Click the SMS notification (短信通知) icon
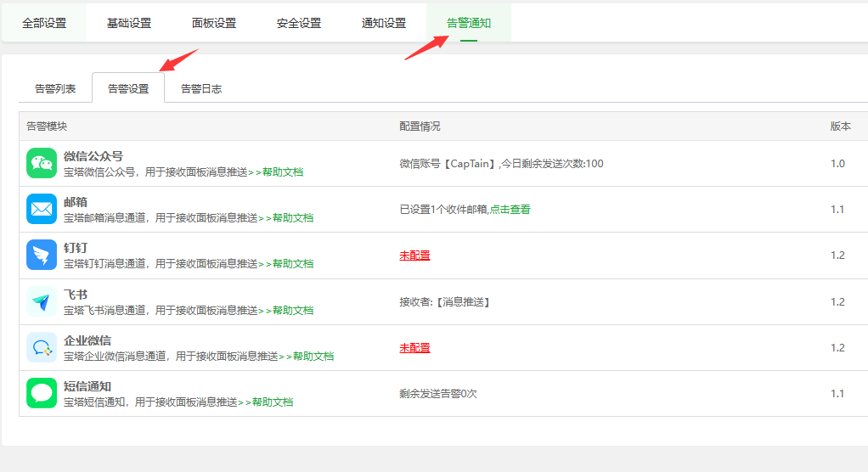The image size is (868, 472). [42, 393]
